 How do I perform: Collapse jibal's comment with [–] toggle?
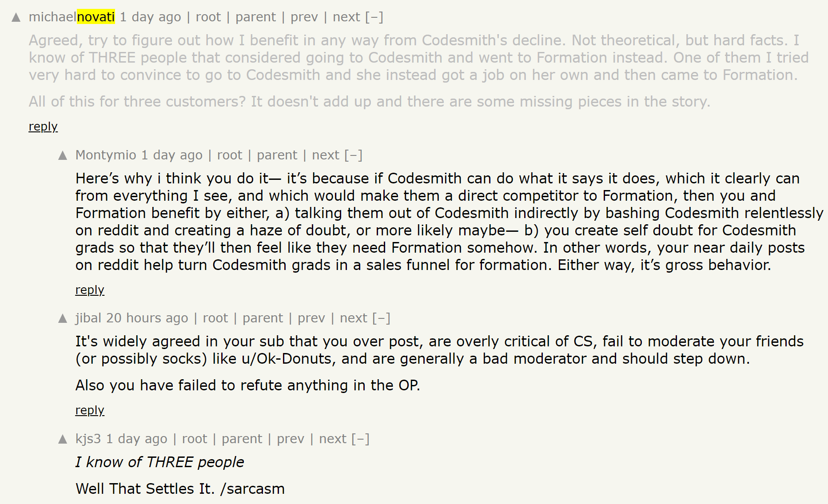(382, 318)
